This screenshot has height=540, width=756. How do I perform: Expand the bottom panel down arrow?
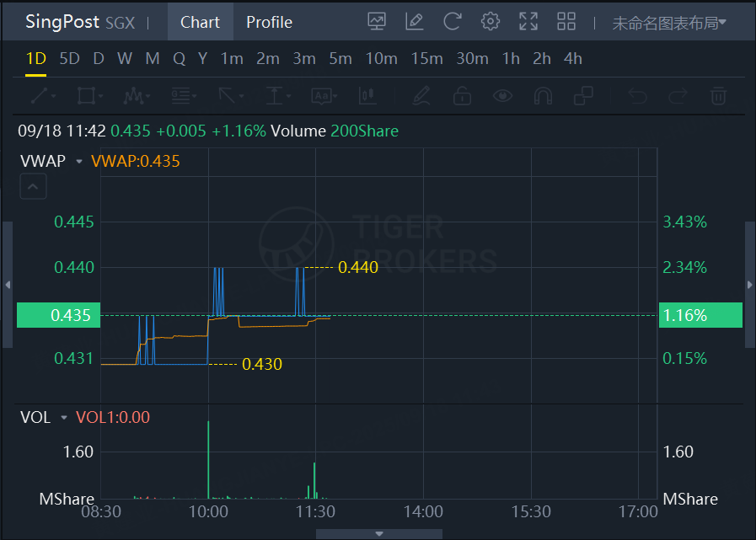point(379,534)
